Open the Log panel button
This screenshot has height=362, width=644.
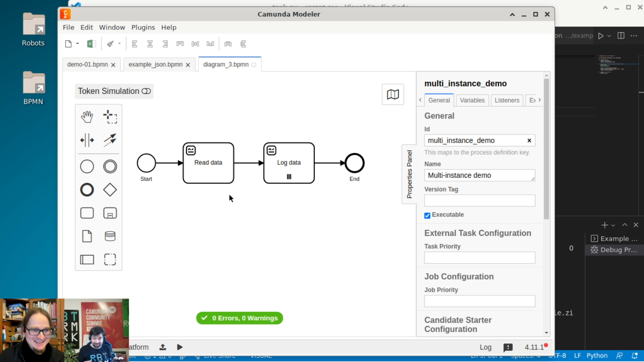[485, 347]
